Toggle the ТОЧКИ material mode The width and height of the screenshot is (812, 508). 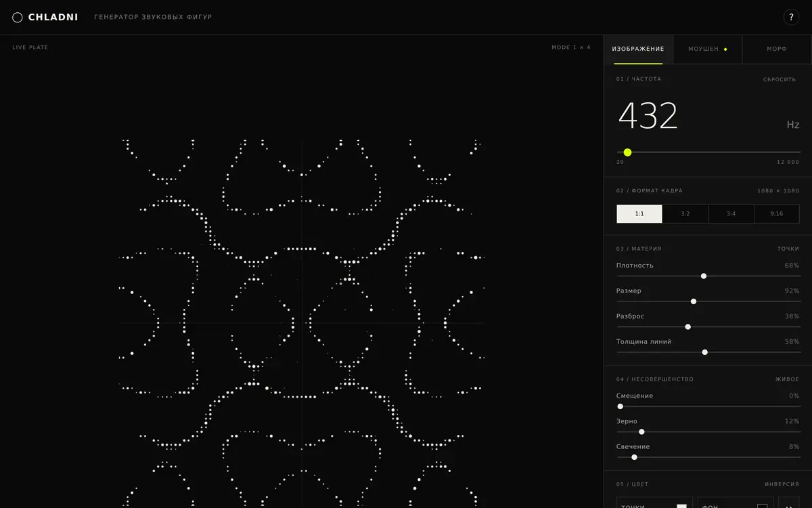coord(788,249)
